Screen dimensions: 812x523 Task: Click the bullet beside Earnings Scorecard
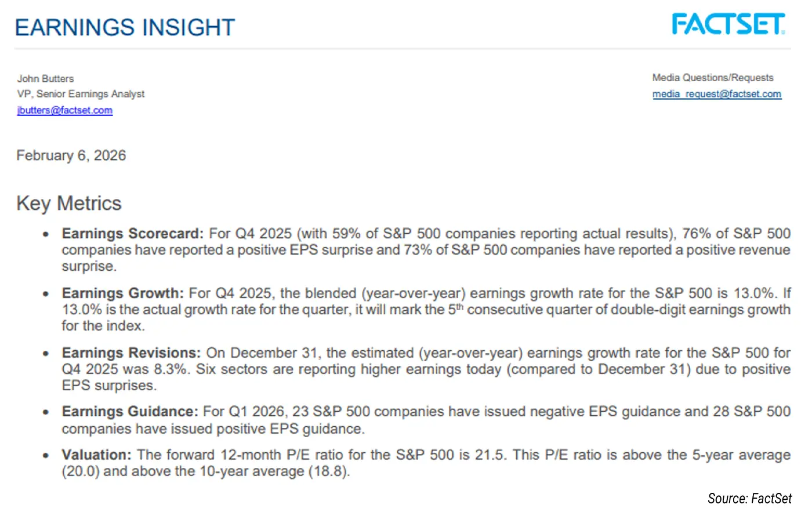tap(45, 234)
